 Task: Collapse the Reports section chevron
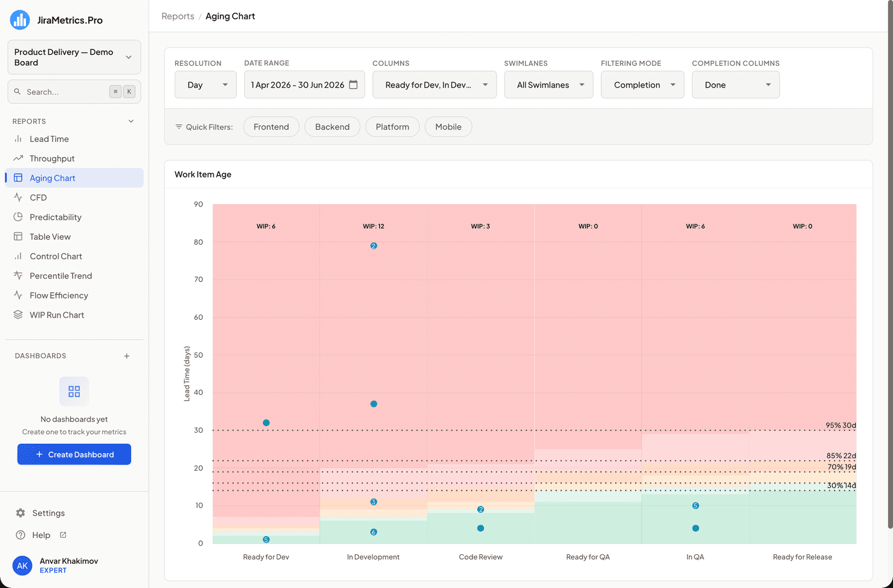click(x=131, y=121)
